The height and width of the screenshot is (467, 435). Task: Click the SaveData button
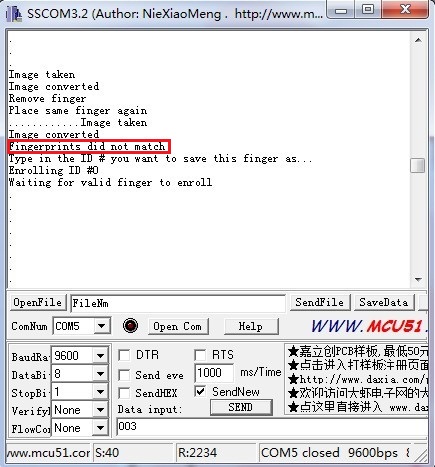384,303
